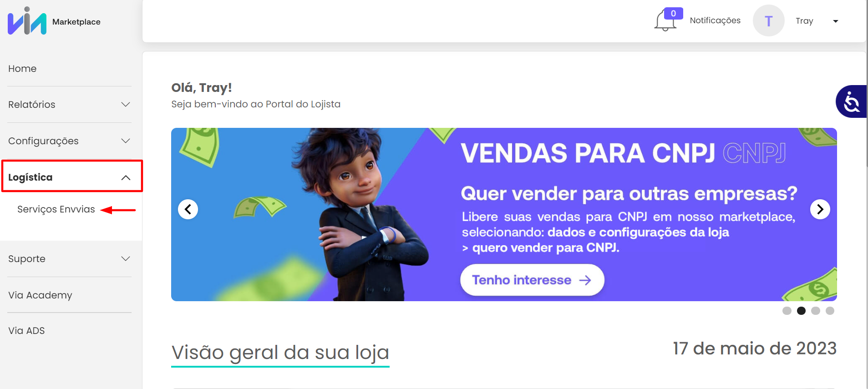Click the CNPJ sales banner image
Screen dimensions: 868x389
coord(504,214)
